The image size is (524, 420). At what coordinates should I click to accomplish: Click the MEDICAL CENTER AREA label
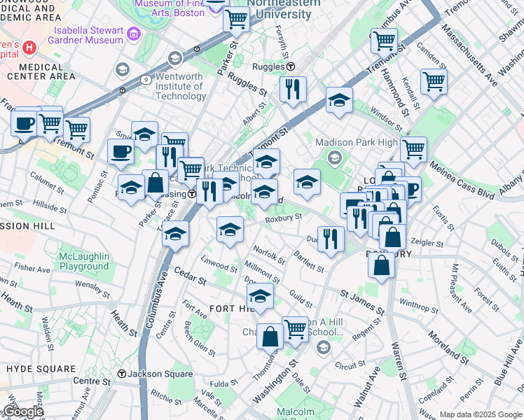41,72
